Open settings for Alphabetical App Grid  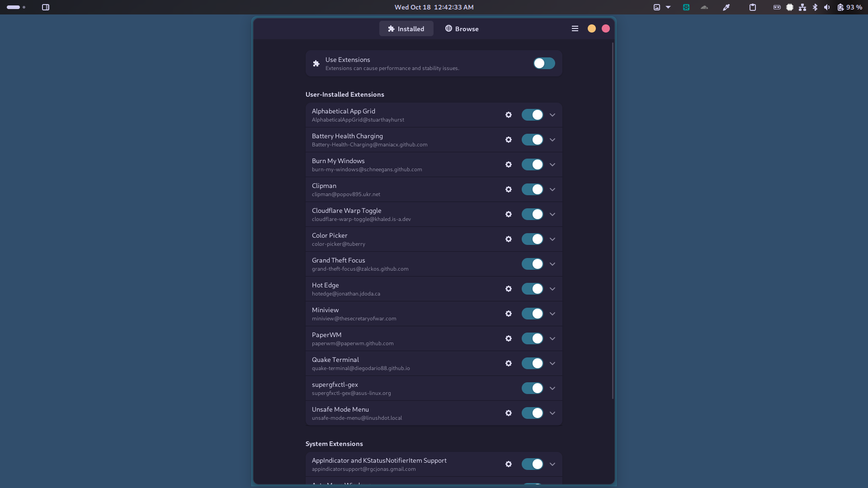pyautogui.click(x=508, y=115)
